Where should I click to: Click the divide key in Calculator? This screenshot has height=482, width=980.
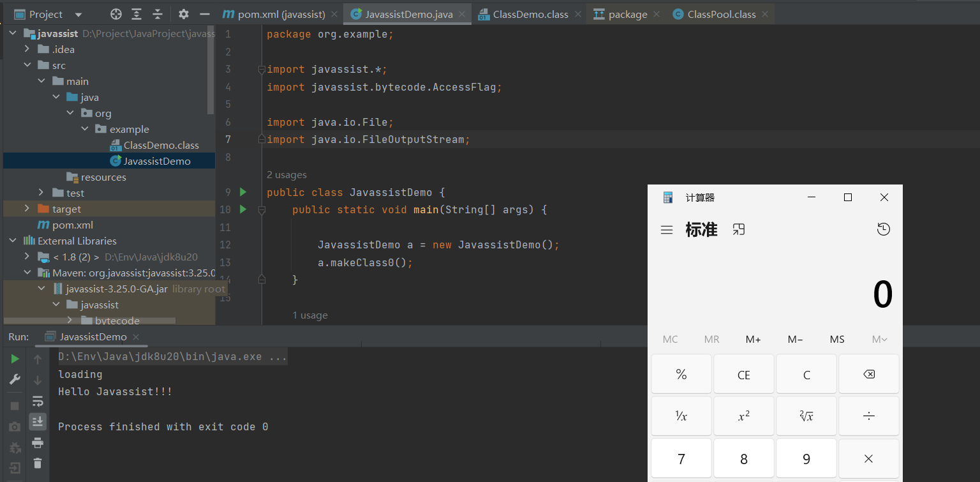point(869,416)
